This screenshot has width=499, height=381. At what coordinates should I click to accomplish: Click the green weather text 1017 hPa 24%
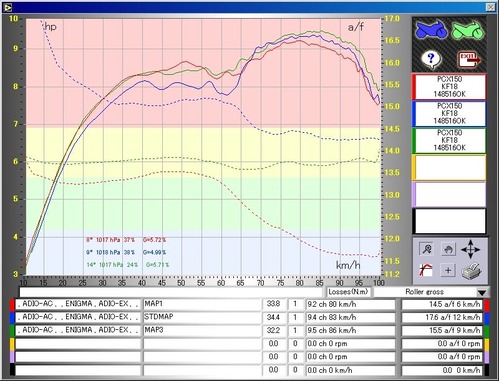[x=118, y=265]
